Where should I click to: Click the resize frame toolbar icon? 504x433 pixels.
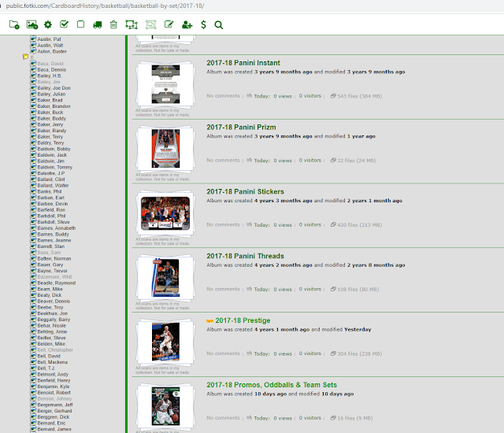click(132, 24)
